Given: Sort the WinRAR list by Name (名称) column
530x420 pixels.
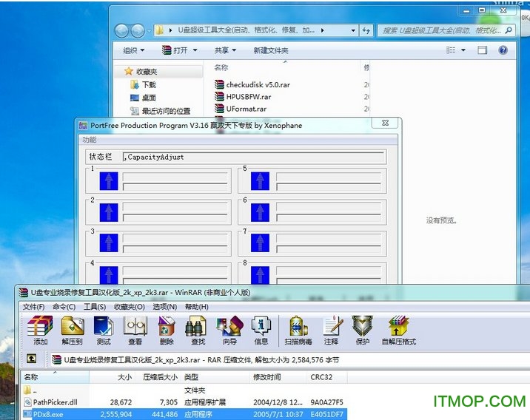Looking at the screenshot, I should tap(55, 377).
